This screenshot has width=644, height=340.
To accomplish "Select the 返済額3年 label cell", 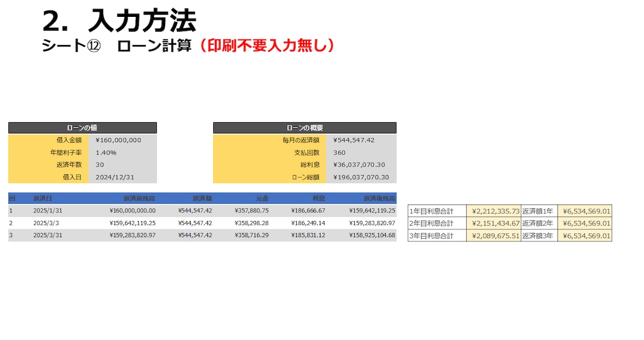I will (x=539, y=236).
